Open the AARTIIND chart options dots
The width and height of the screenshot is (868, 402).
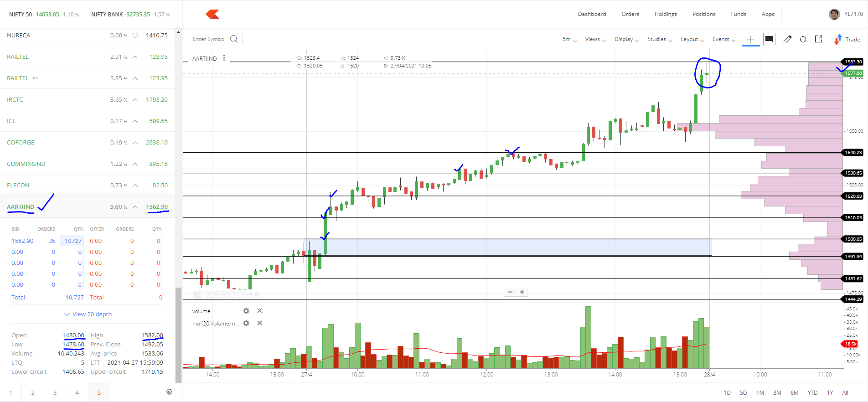point(224,58)
